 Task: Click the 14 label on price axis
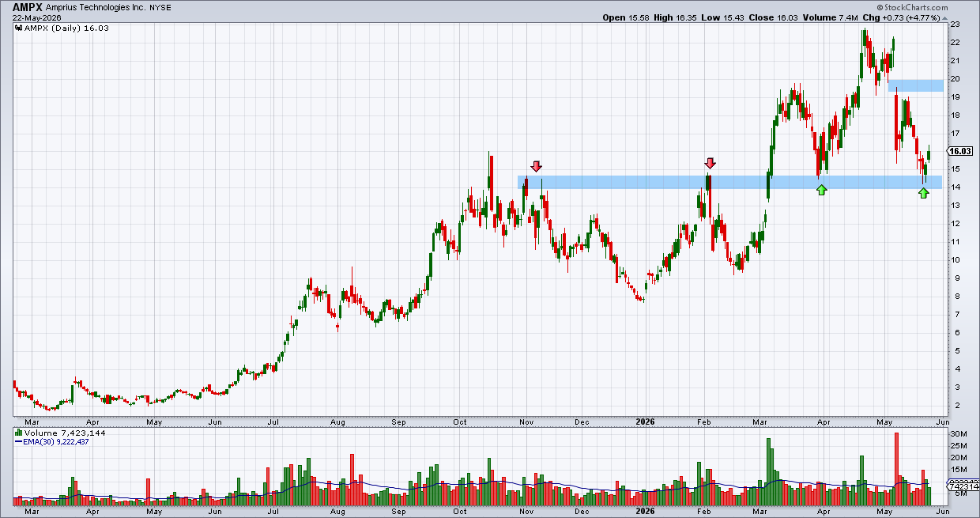(955, 187)
